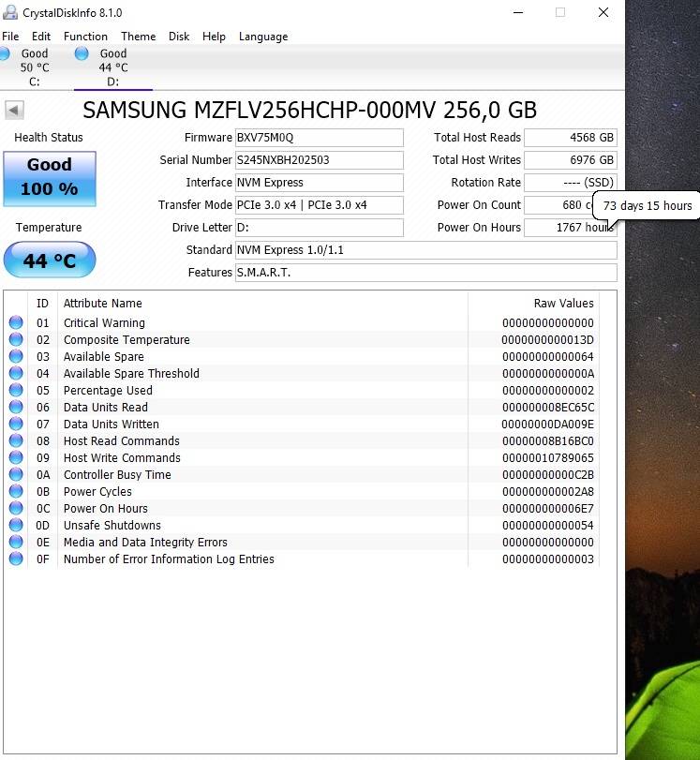Select the Critical Warning attribute name
Viewport: 700px width, 760px height.
(x=104, y=322)
